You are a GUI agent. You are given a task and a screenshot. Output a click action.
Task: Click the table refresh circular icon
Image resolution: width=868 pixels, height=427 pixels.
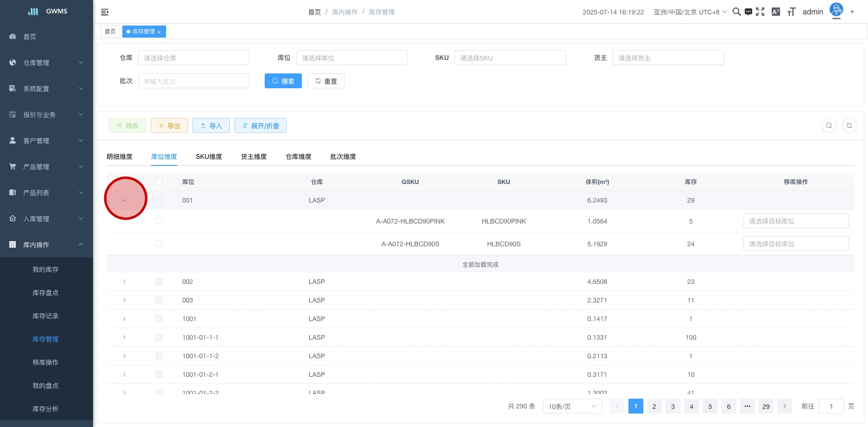(x=849, y=125)
